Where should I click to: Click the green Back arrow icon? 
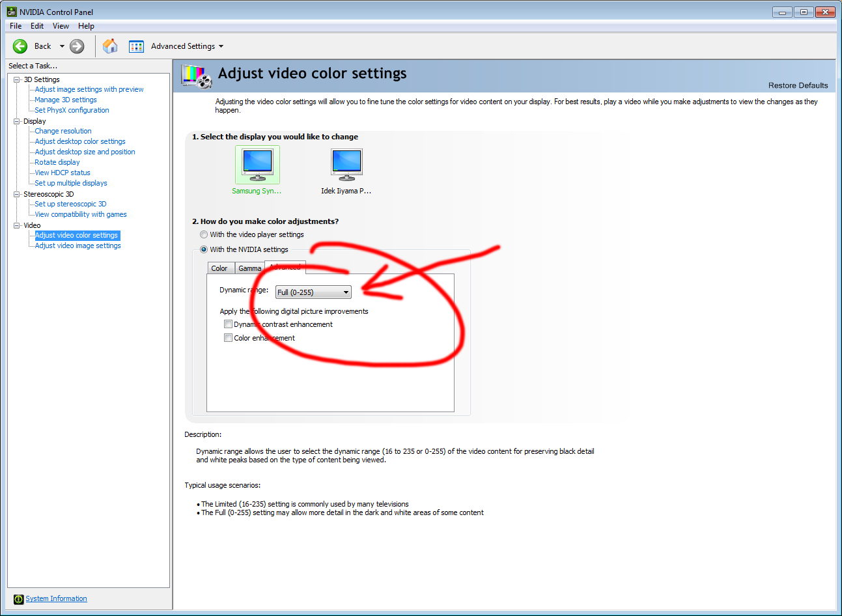coord(20,46)
